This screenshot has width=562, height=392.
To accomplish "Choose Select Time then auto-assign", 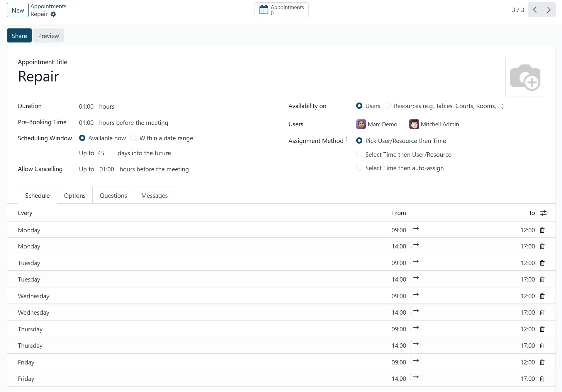I will point(359,168).
